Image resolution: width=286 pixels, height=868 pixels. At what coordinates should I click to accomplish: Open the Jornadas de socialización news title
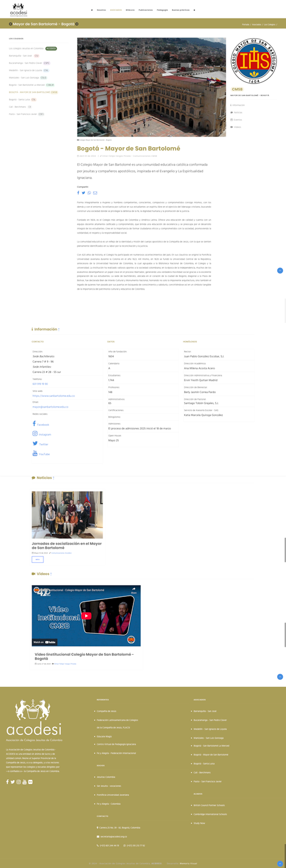tap(67, 545)
